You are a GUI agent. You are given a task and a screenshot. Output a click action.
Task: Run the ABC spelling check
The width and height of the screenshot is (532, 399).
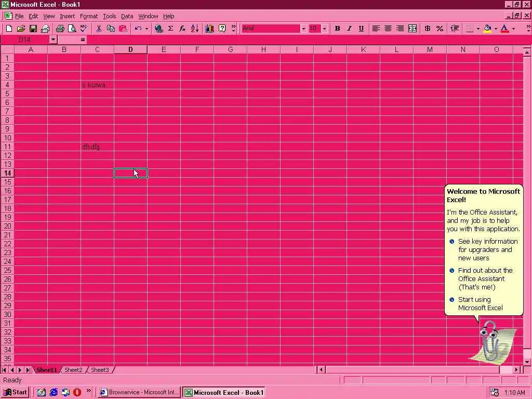tap(84, 29)
